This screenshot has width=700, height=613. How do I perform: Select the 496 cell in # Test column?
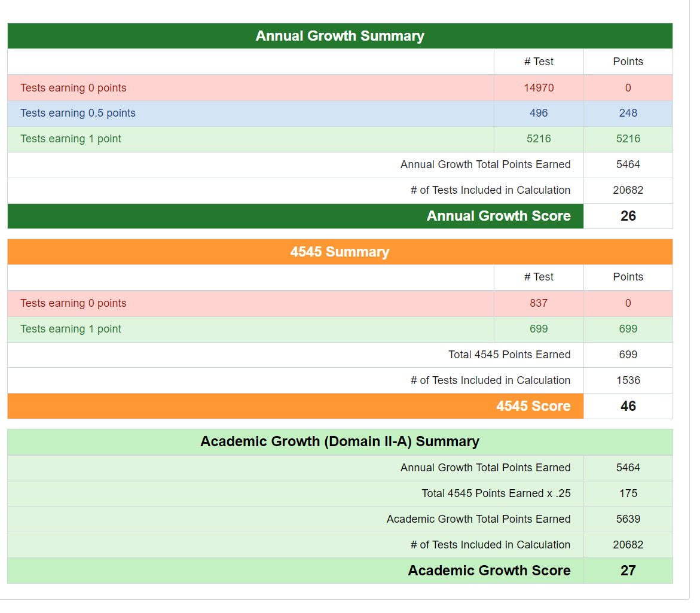pyautogui.click(x=538, y=113)
